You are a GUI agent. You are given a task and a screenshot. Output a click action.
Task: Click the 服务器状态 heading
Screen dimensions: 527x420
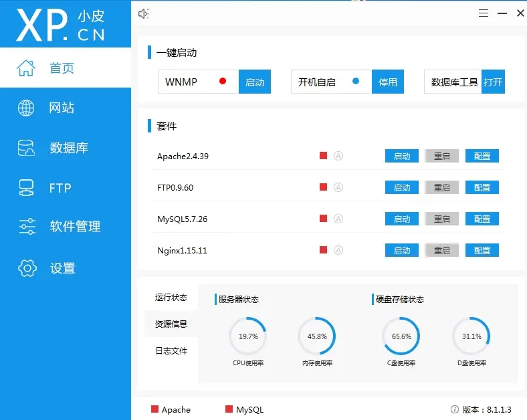[x=238, y=300]
